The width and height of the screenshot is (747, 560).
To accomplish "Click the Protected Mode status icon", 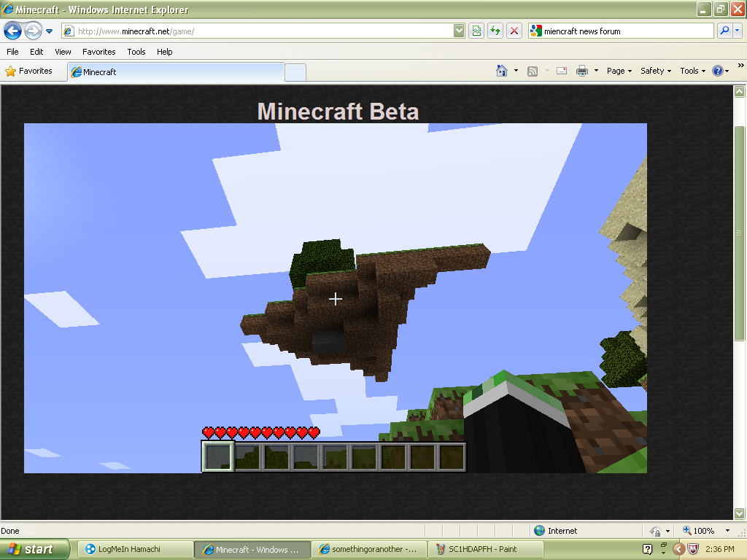I will 656,531.
